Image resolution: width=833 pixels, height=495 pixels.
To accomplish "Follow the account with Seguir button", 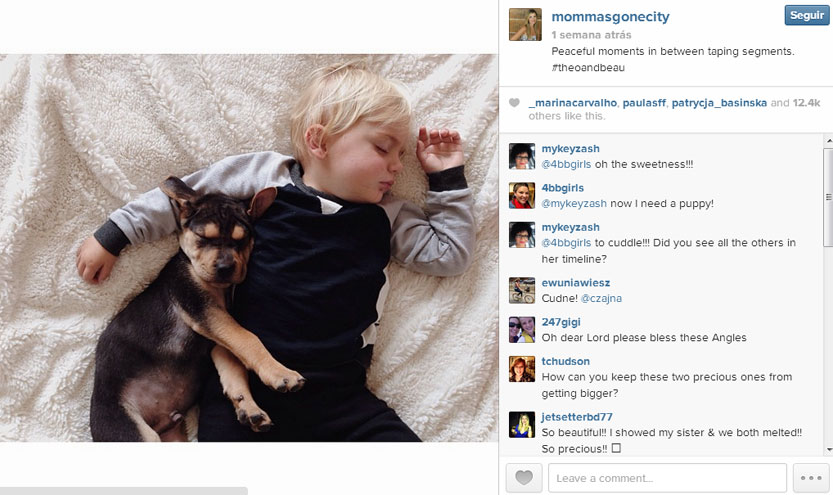I will 806,15.
